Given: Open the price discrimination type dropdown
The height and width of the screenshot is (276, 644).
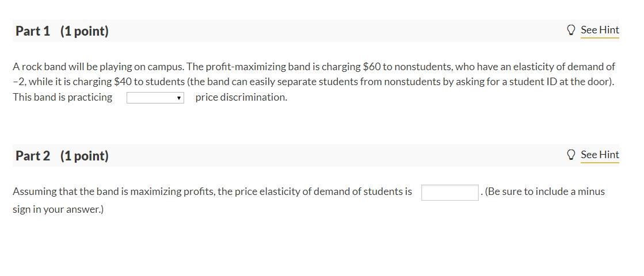Looking at the screenshot, I should pos(154,98).
